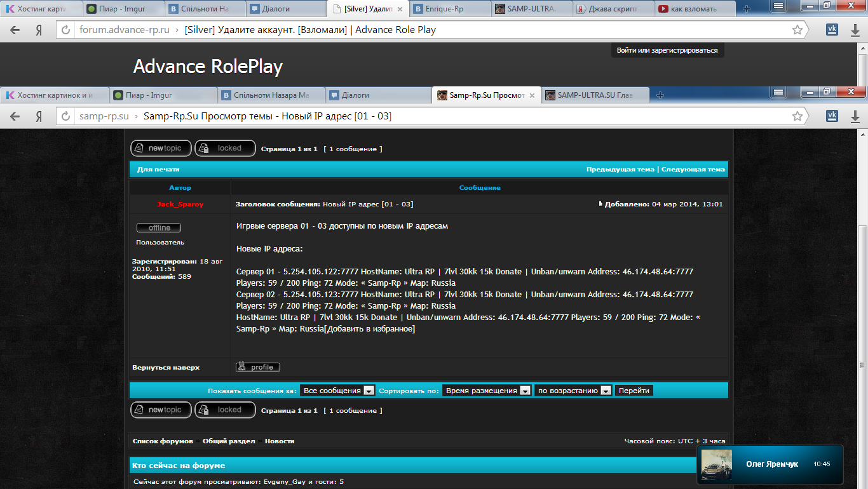Open the VK extension in samp-rp.su window

[831, 116]
